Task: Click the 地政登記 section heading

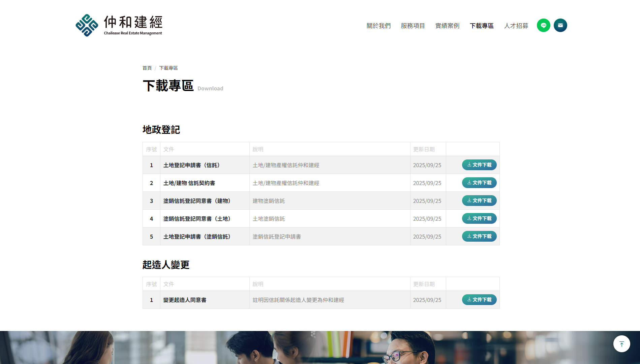Action: pyautogui.click(x=161, y=130)
